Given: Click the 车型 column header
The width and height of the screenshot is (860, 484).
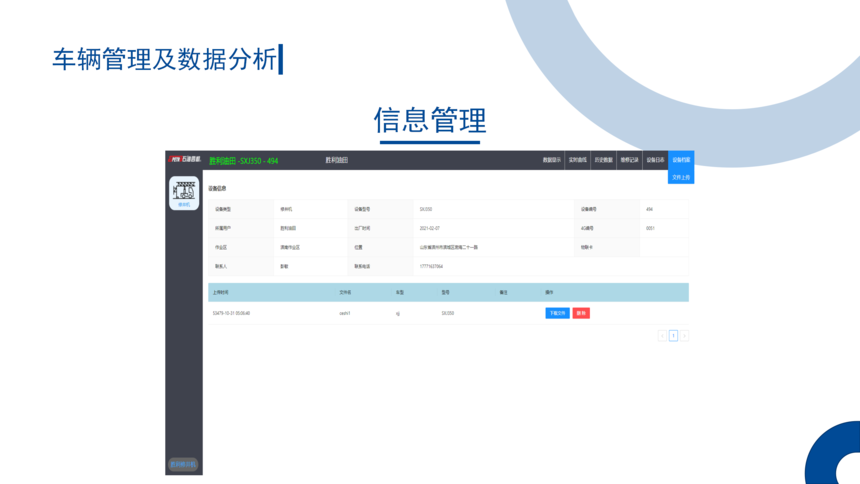Looking at the screenshot, I should tap(400, 292).
